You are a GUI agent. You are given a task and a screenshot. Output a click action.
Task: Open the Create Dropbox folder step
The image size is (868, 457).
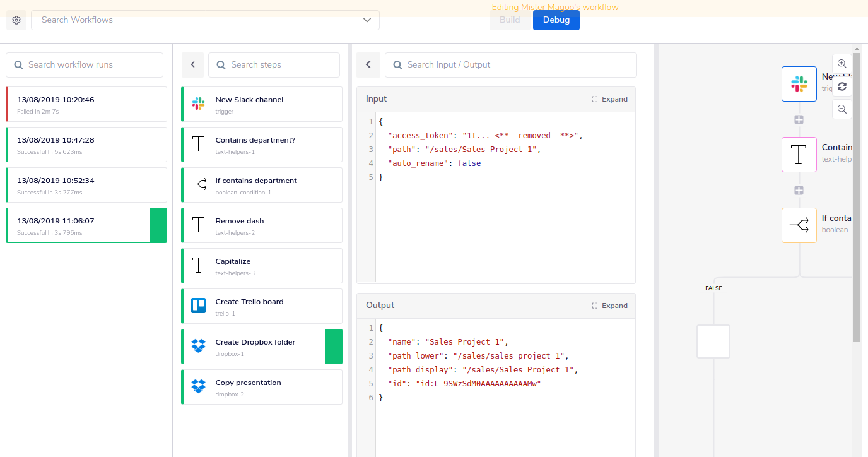click(x=262, y=347)
